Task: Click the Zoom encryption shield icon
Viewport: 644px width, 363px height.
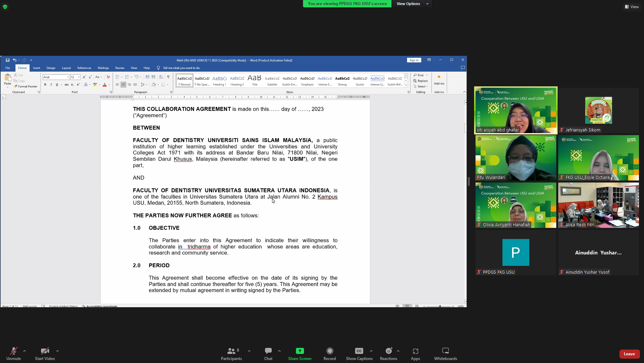Action: point(5,7)
